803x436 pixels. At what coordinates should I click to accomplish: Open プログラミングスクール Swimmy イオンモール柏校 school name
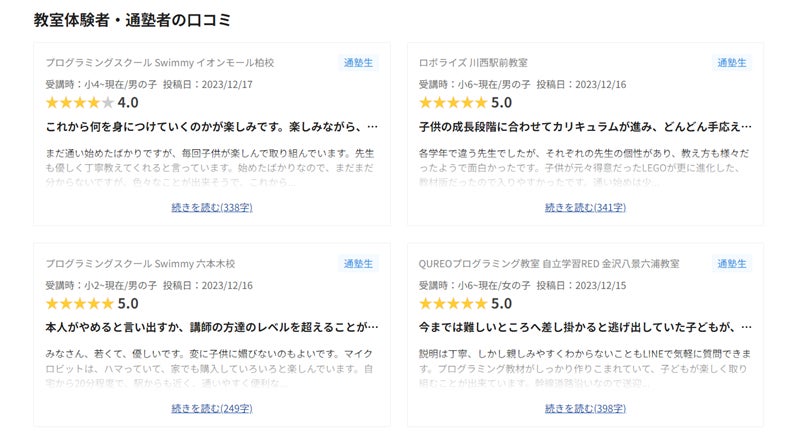click(x=159, y=63)
